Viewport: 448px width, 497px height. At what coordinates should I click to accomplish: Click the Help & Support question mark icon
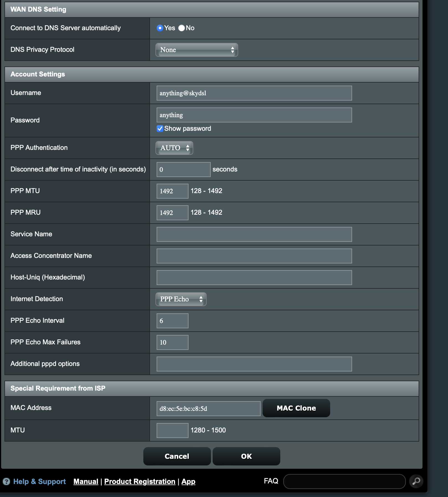coord(6,481)
